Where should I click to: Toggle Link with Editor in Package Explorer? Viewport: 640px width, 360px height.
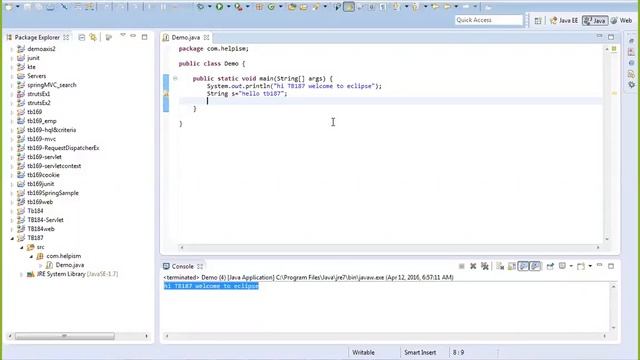click(x=93, y=37)
